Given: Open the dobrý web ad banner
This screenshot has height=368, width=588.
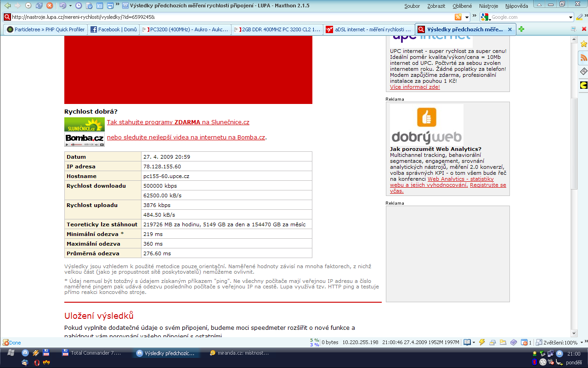Looking at the screenshot, I should point(427,125).
